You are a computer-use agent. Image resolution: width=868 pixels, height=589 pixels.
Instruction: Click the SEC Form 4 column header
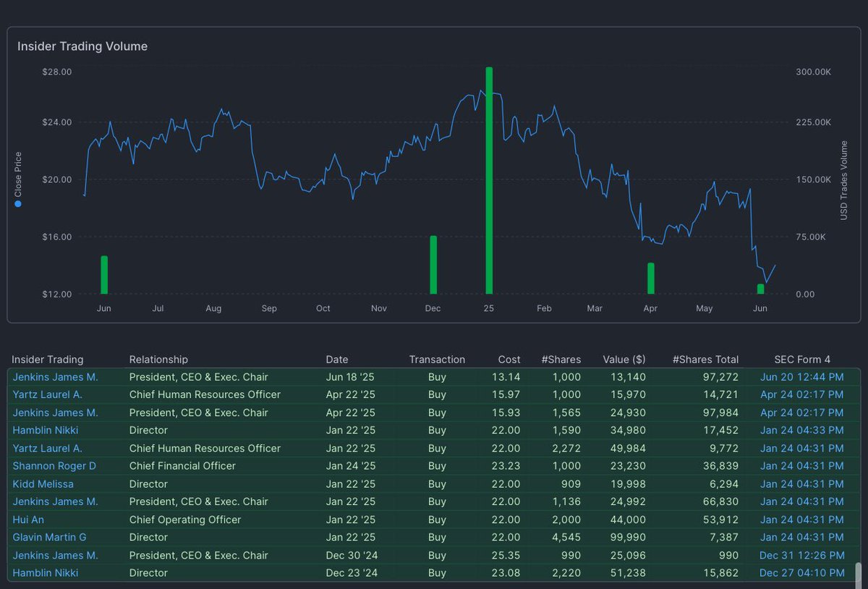pyautogui.click(x=802, y=359)
